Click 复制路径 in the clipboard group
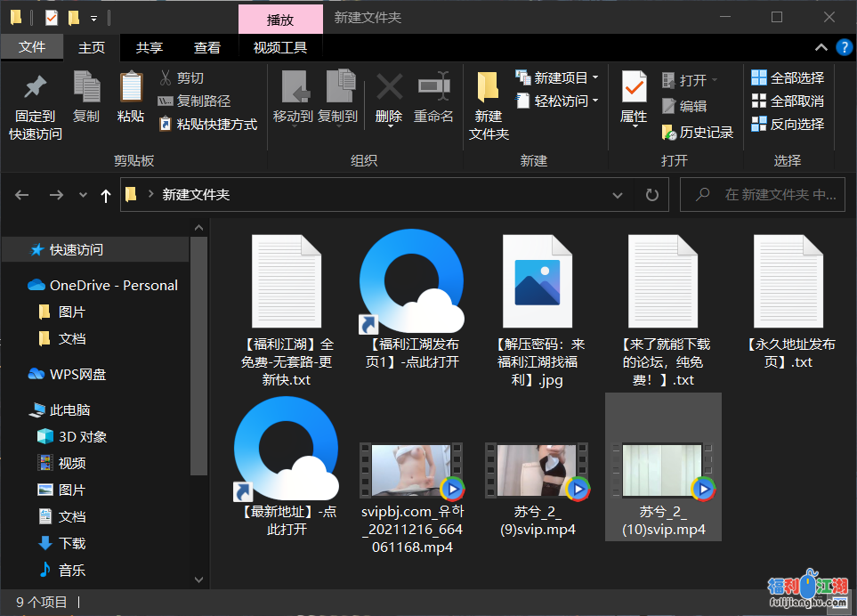The height and width of the screenshot is (616, 857). coord(195,101)
